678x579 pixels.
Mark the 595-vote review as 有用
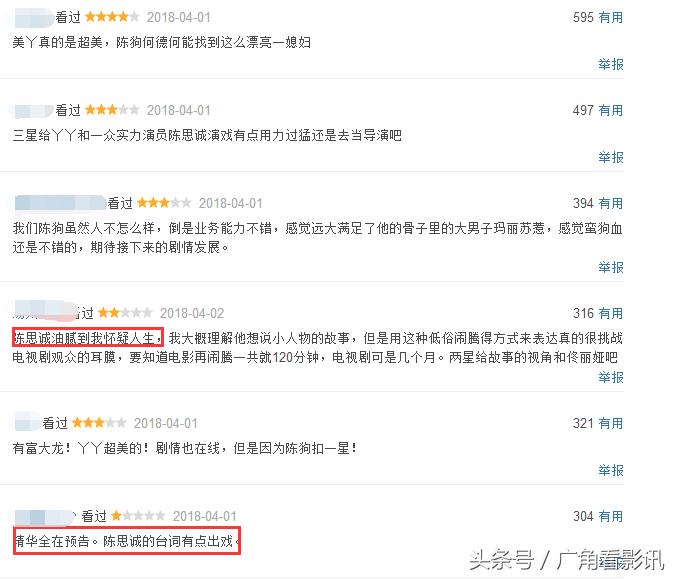click(611, 17)
